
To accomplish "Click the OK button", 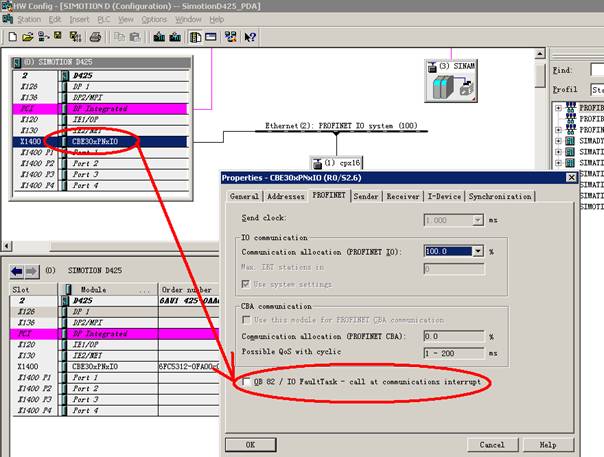I will pos(249,444).
